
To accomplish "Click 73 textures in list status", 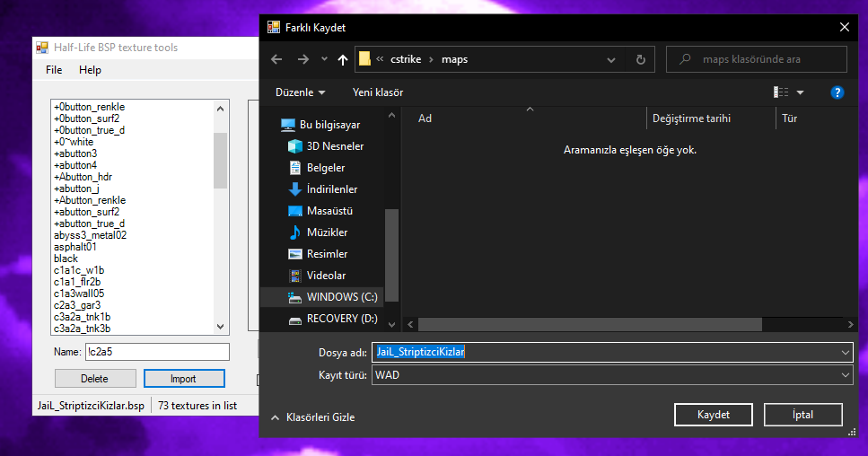I will coord(197,406).
